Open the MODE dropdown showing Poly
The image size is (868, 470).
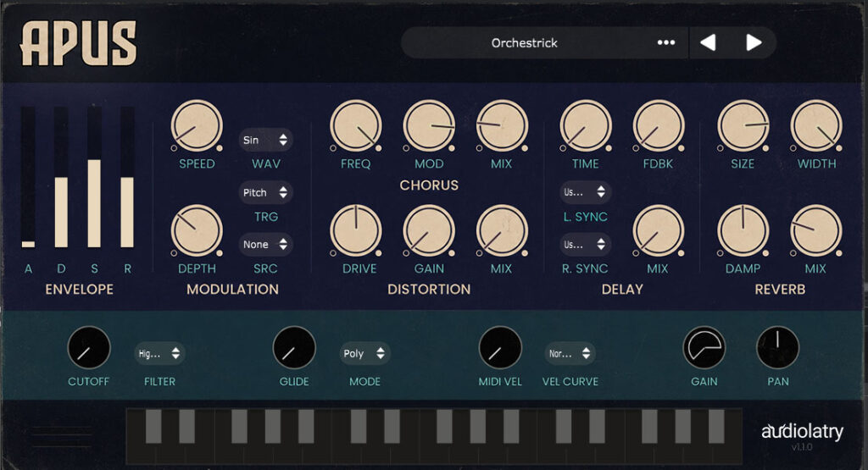364,353
